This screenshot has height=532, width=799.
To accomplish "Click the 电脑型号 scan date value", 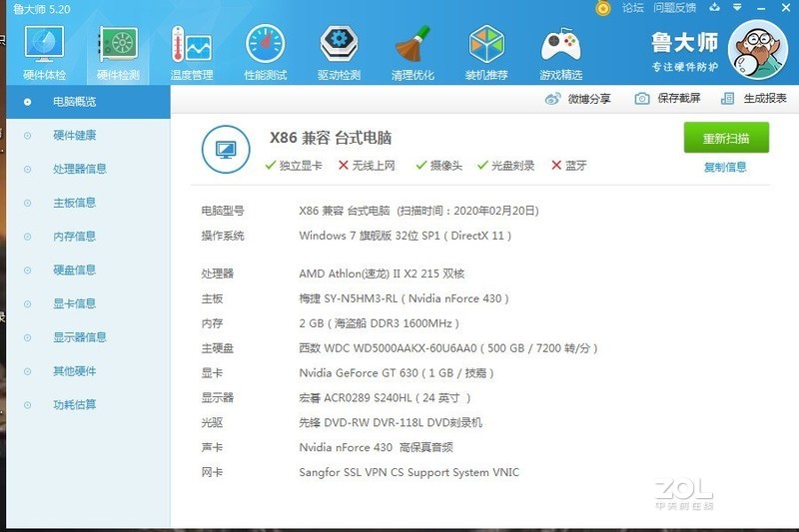I will click(418, 211).
